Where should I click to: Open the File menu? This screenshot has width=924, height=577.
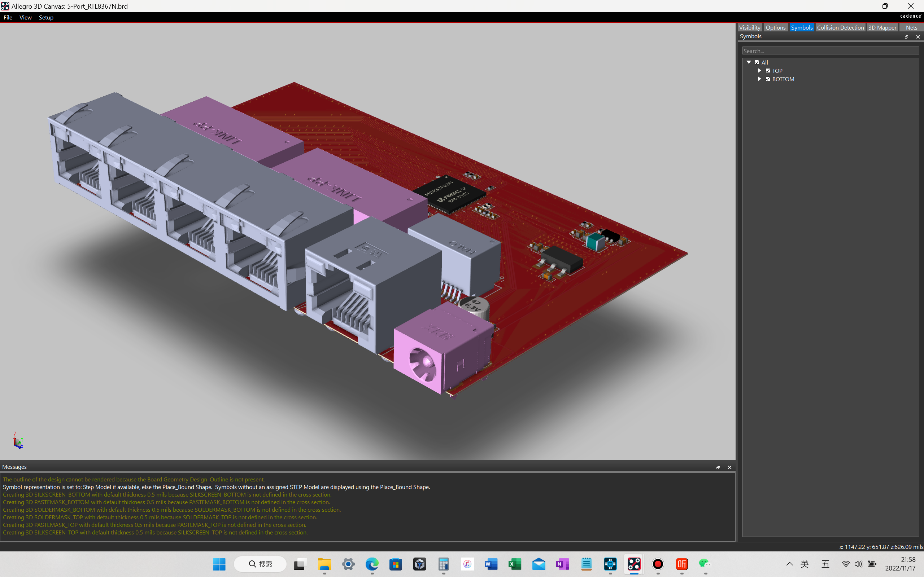tap(8, 17)
